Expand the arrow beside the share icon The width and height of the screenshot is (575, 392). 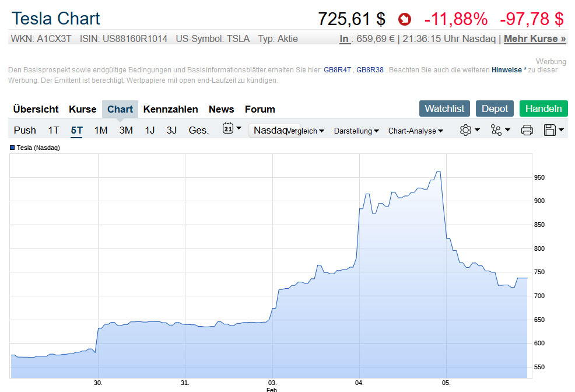click(x=507, y=130)
